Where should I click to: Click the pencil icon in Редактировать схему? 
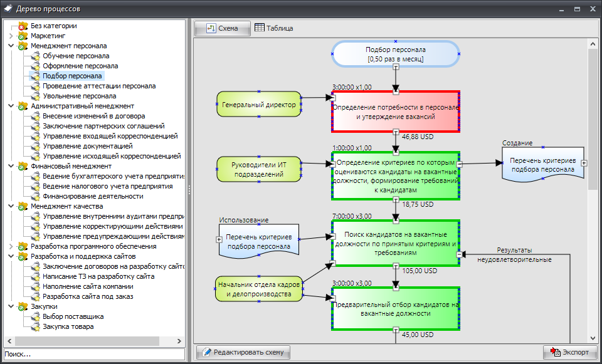coord(206,352)
